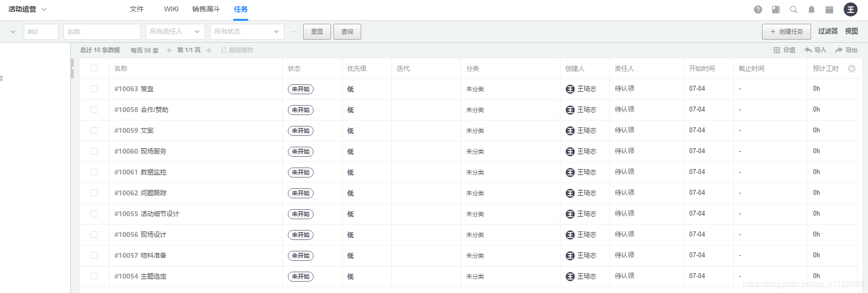Screen dimensions: 868x293
Task: Check the box for #10062 问题跟踪
Action: click(x=94, y=193)
